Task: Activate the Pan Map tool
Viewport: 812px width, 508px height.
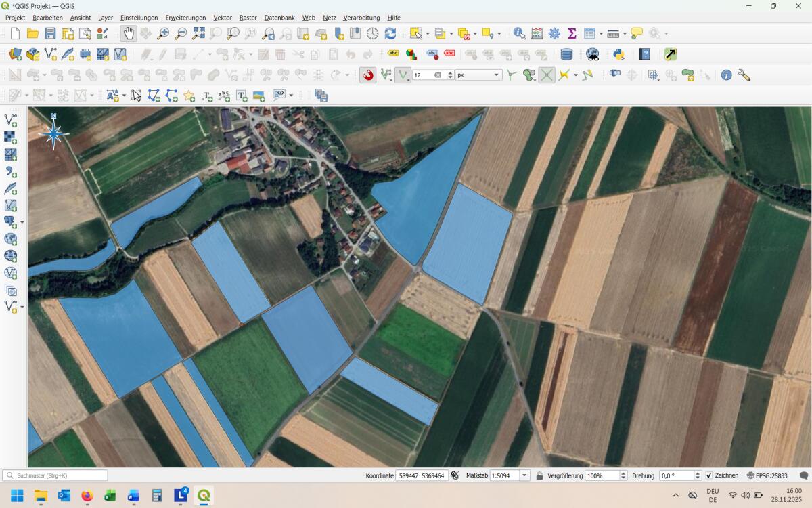Action: 127,33
